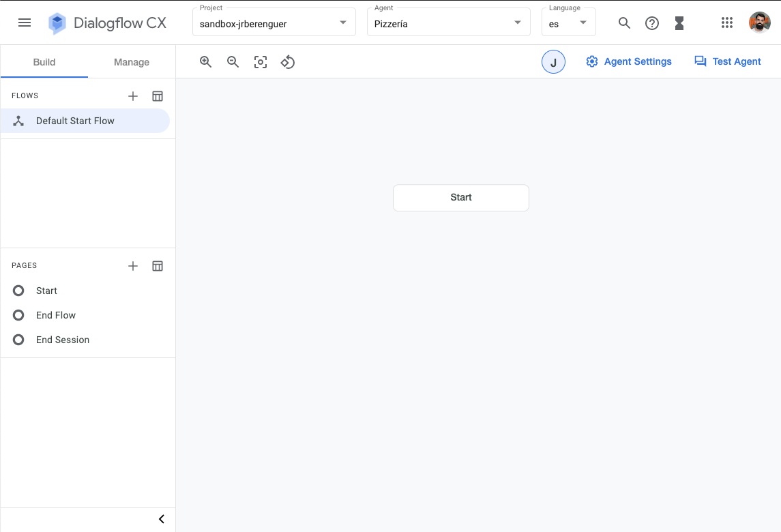Launch the Test Agent panel
This screenshot has width=781, height=532.
[727, 61]
